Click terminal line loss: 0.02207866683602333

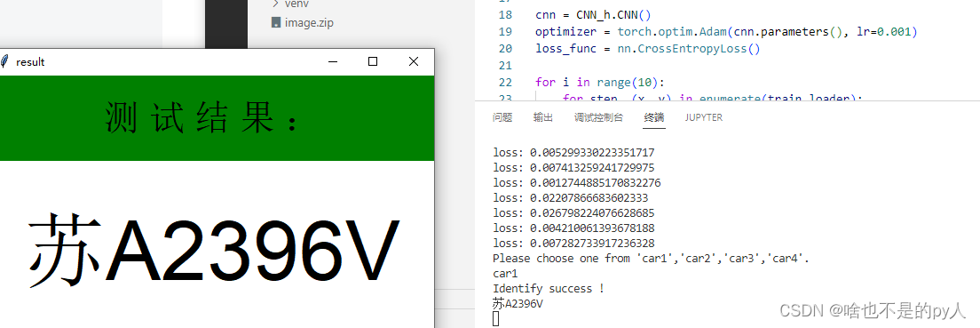pyautogui.click(x=571, y=198)
